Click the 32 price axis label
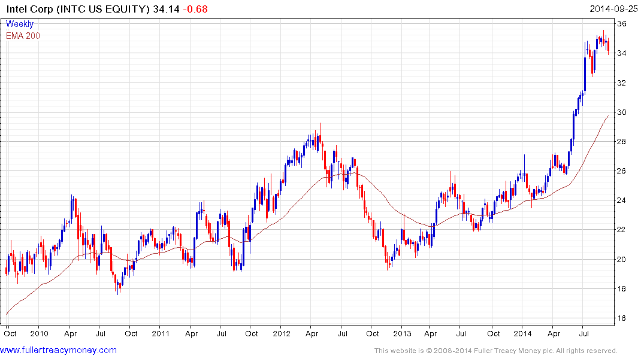Screen dimensions: 644x359 622,83
